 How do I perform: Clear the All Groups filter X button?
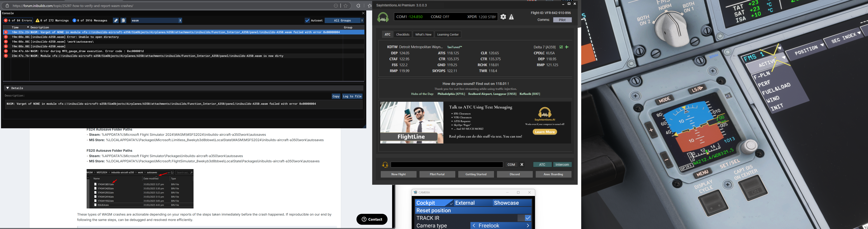362,21
